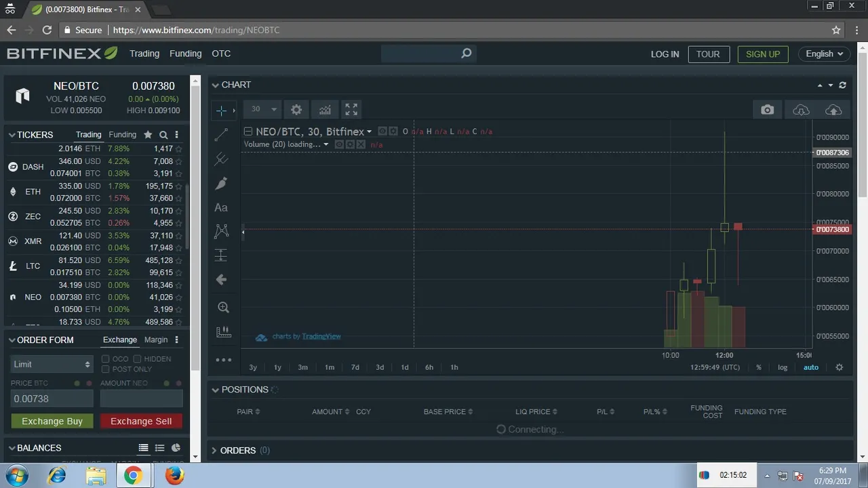The width and height of the screenshot is (868, 488).
Task: Click the AMOUNT NEO input field
Action: coord(141,399)
